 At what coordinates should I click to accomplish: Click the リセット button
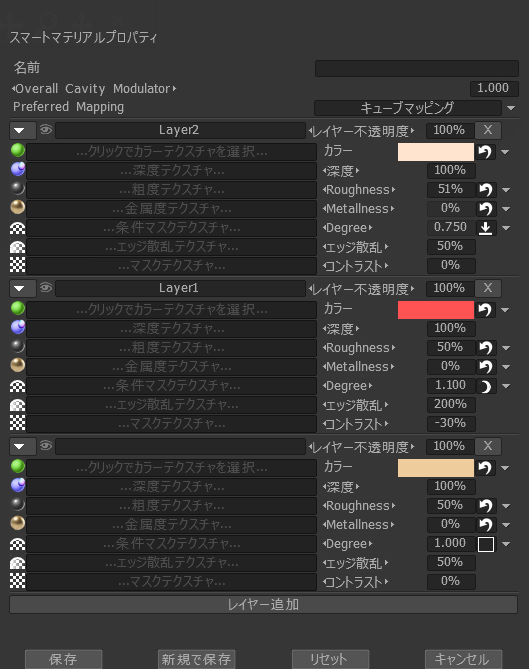tap(330, 659)
